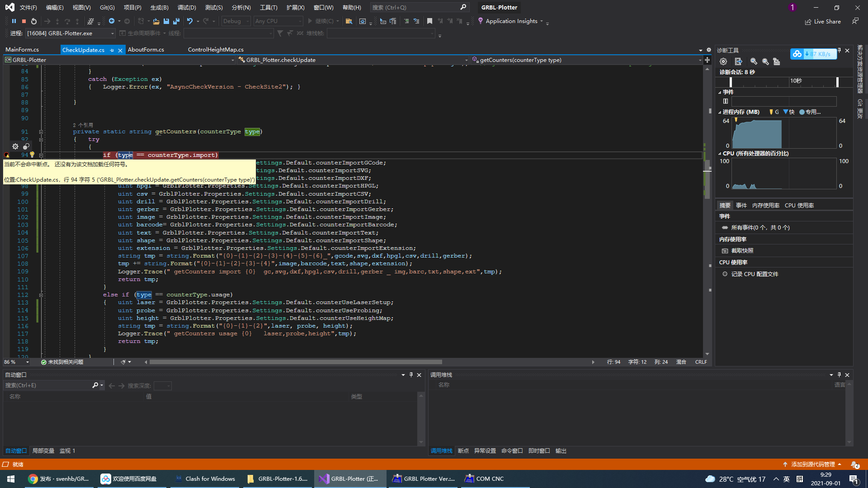
Task: Zoom in on the diagnostic timeline
Action: click(754, 61)
